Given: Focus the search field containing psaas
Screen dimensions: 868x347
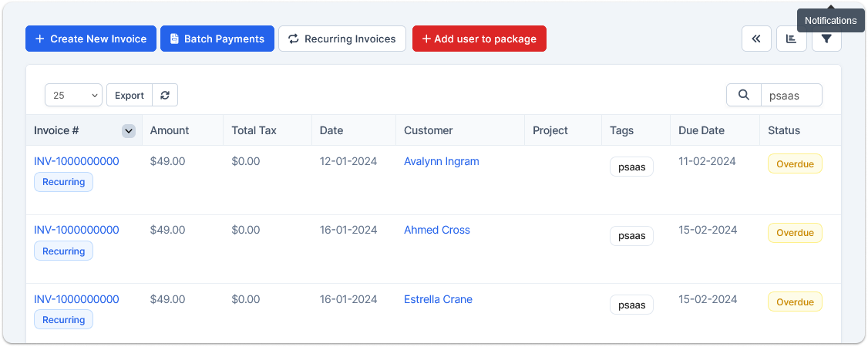Looking at the screenshot, I should click(x=792, y=95).
